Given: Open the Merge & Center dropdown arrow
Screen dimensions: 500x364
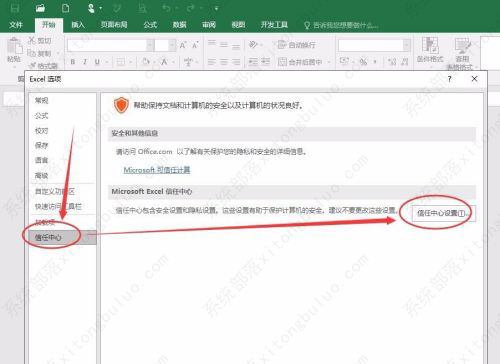Looking at the screenshot, I should click(329, 62).
